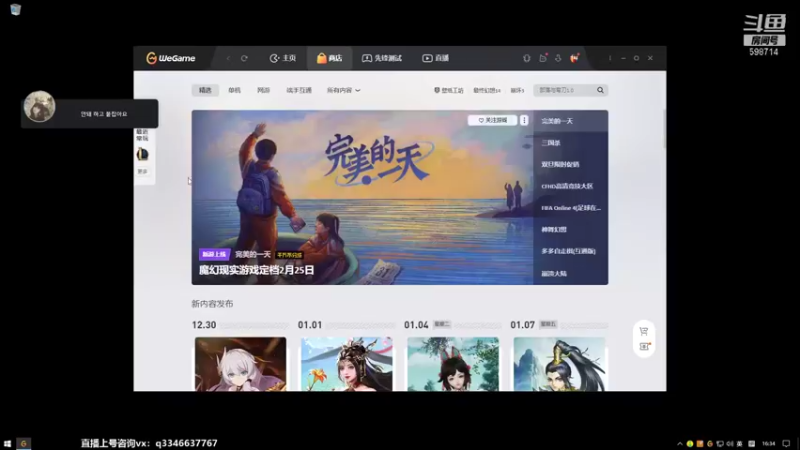Open the 主页 home tab
This screenshot has height=450, width=800.
tap(283, 58)
